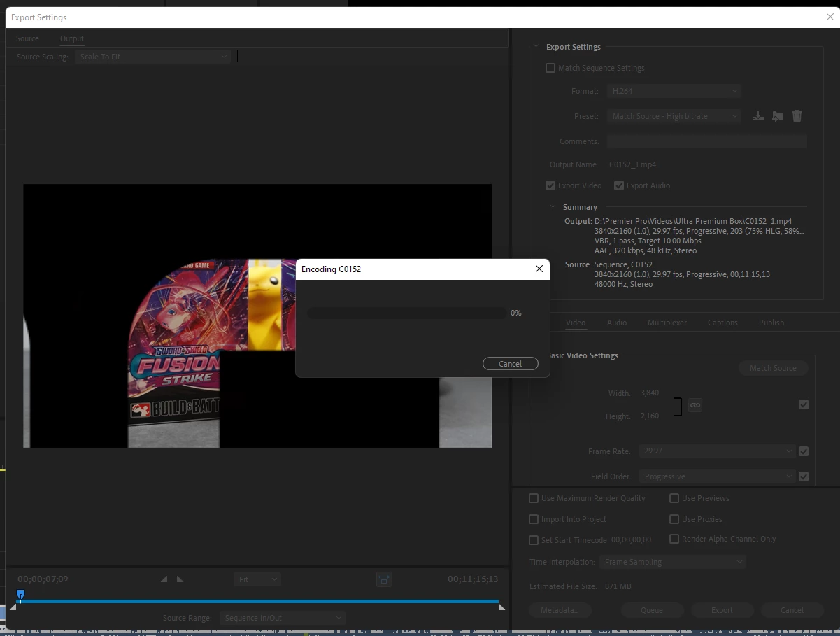The width and height of the screenshot is (840, 636).
Task: Open the Time Interpolation dropdown
Action: click(672, 562)
